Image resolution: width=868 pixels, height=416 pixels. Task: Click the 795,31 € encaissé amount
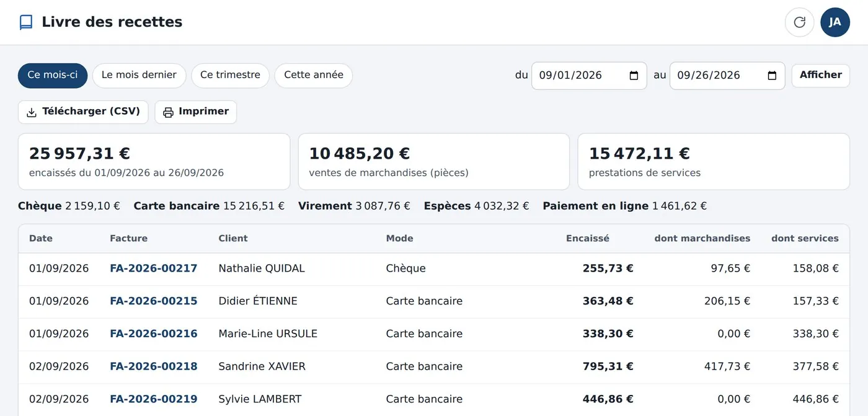[608, 366]
